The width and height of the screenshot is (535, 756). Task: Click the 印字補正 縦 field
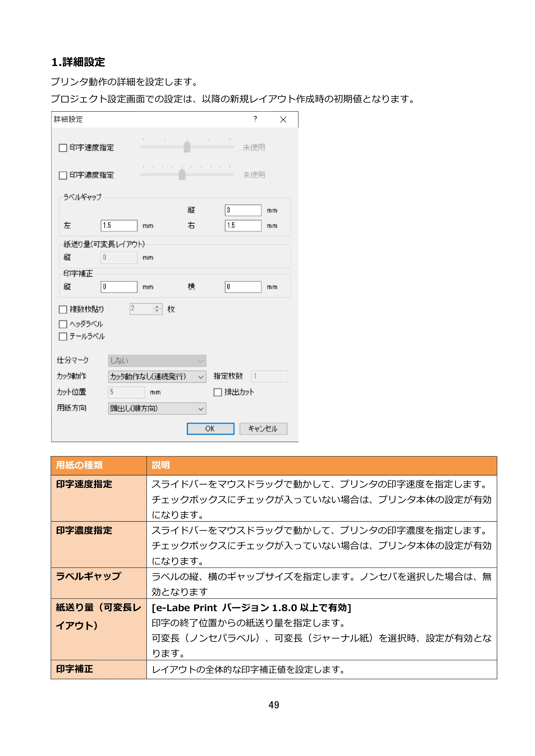[x=119, y=287]
